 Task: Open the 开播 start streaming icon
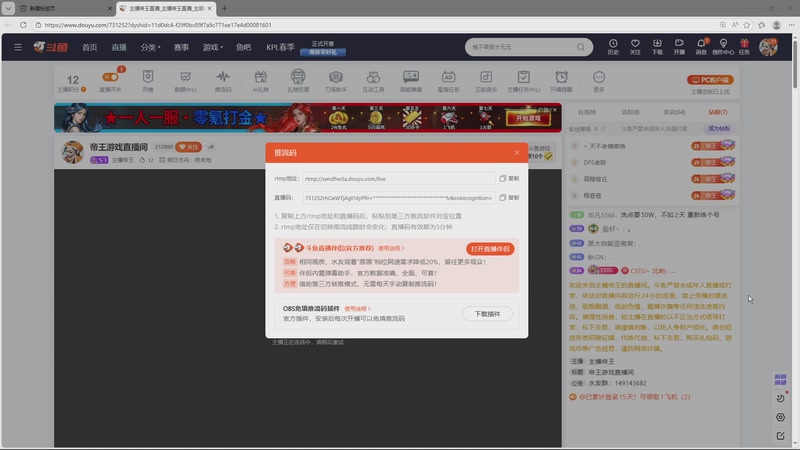click(x=679, y=47)
